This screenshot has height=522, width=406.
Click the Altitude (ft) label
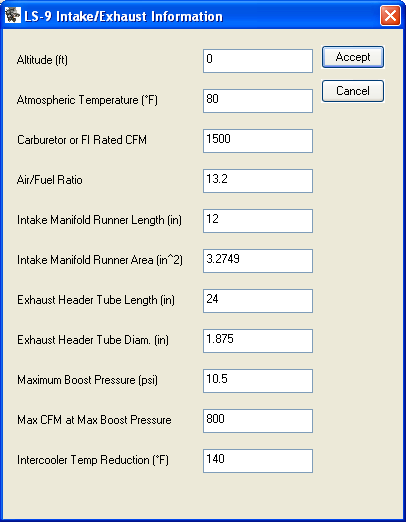click(x=42, y=60)
